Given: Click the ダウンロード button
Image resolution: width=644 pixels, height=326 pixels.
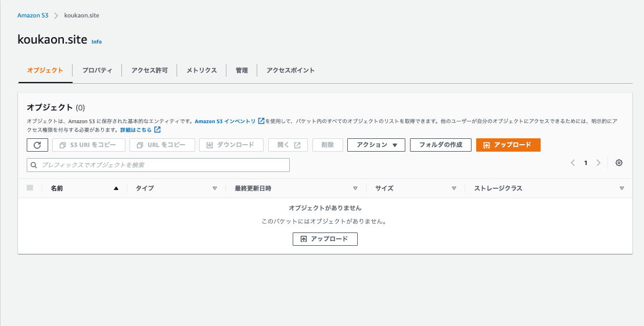Looking at the screenshot, I should click(231, 145).
